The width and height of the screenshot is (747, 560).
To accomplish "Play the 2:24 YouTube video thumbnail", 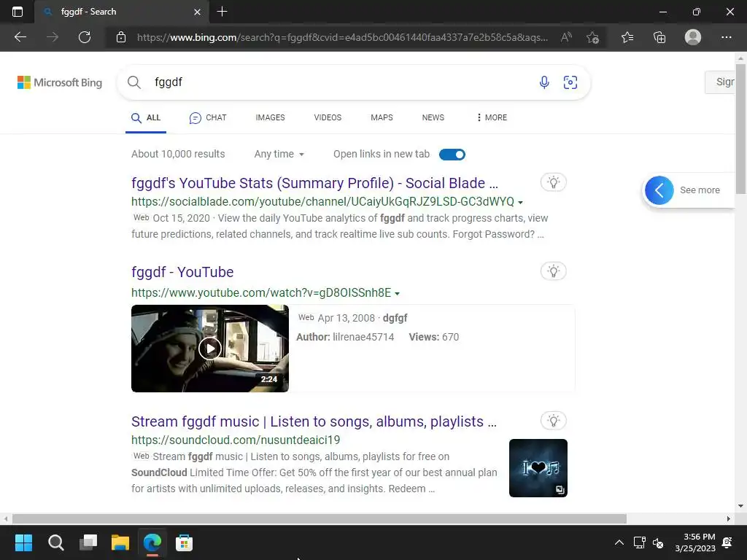I will click(210, 349).
